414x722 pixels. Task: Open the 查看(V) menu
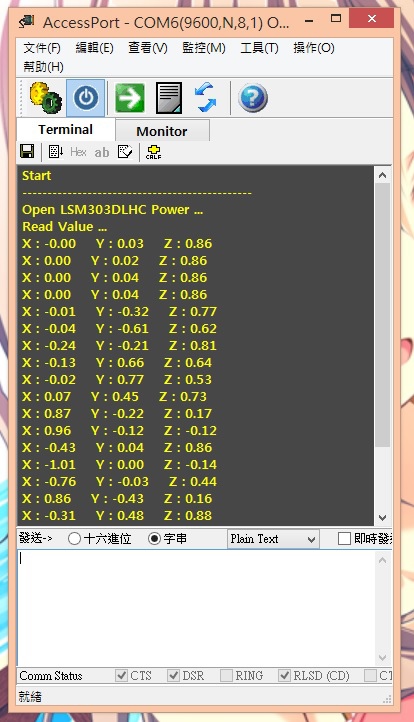tap(148, 47)
